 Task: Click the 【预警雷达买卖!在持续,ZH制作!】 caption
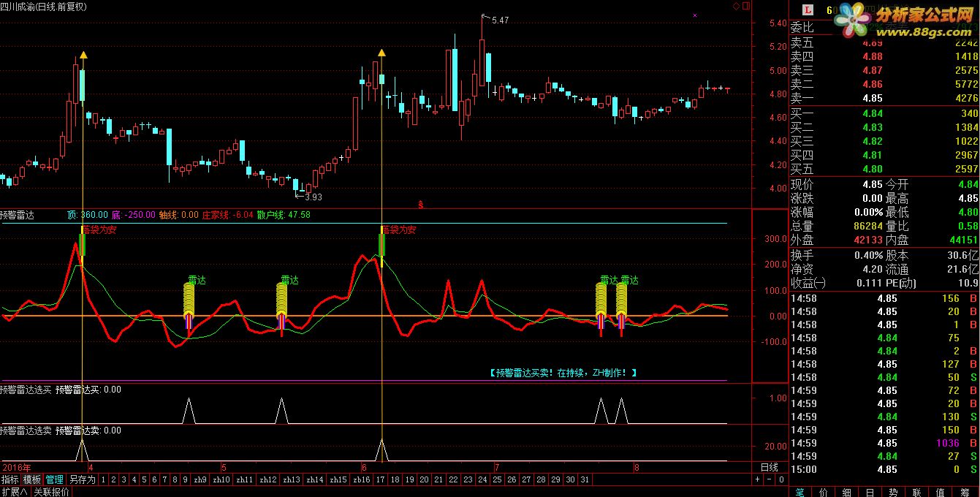563,373
